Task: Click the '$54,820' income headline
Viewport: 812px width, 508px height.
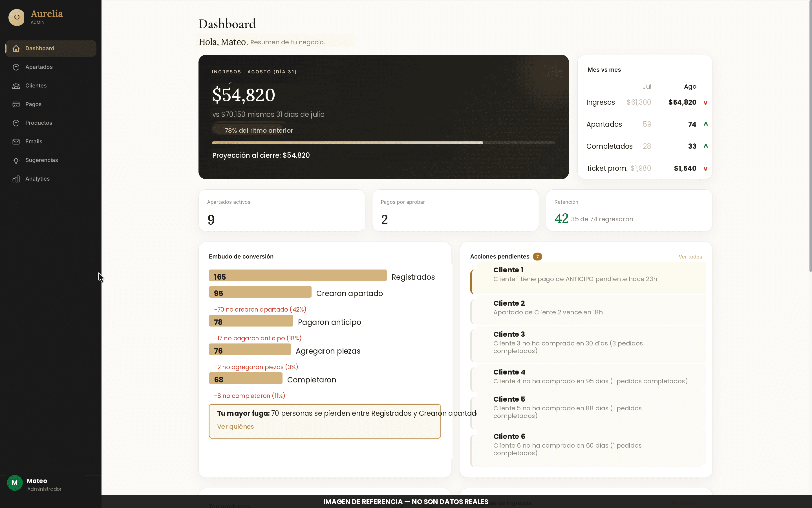Action: (x=244, y=95)
